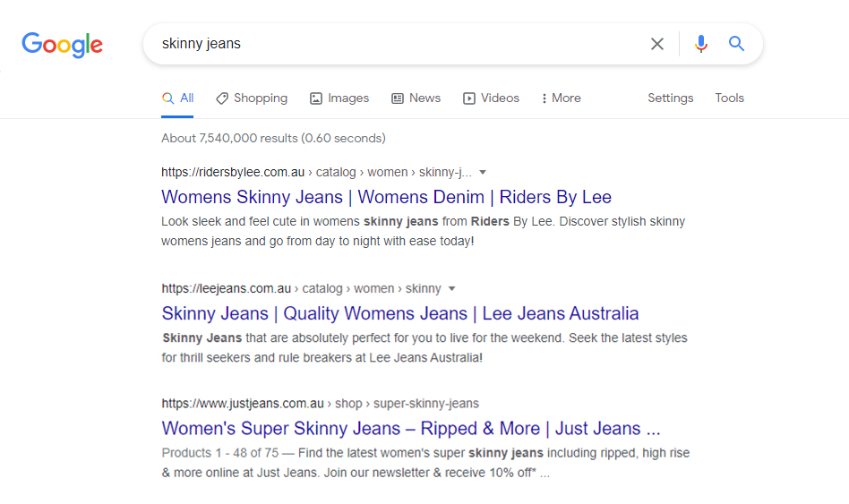Click the leejeans.com.au URL breadcrumb

(x=301, y=288)
